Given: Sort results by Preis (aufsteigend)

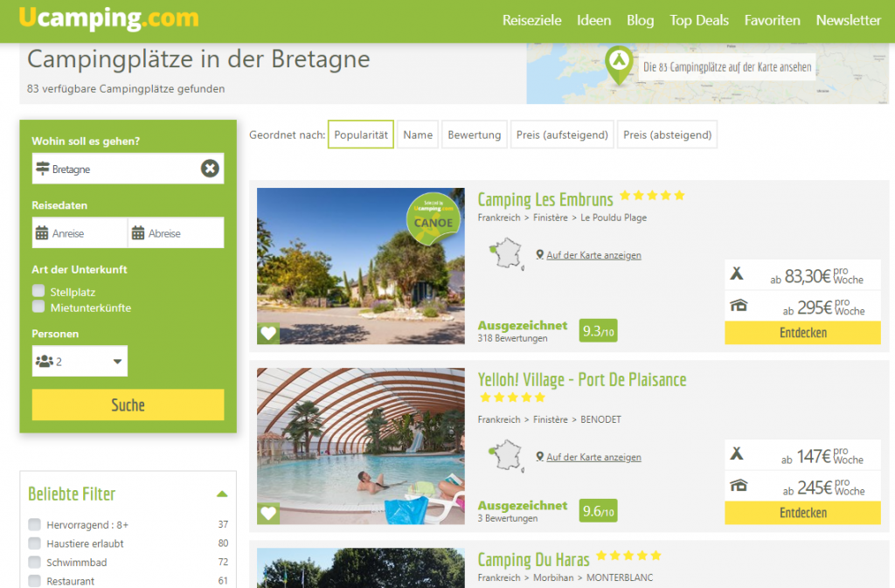Looking at the screenshot, I should pos(562,135).
